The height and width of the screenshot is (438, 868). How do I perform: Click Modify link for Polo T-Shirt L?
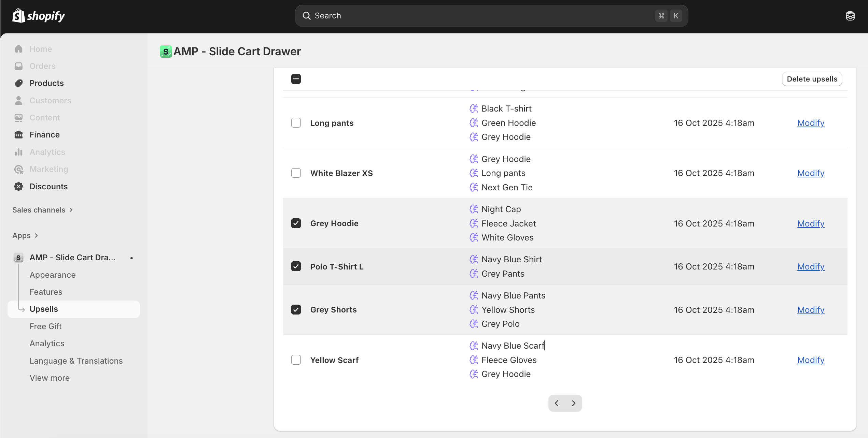pyautogui.click(x=811, y=266)
